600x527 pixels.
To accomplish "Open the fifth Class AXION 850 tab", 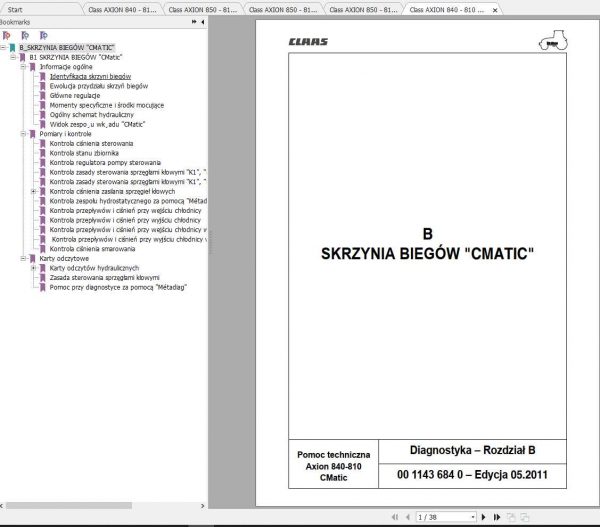I will 363,10.
